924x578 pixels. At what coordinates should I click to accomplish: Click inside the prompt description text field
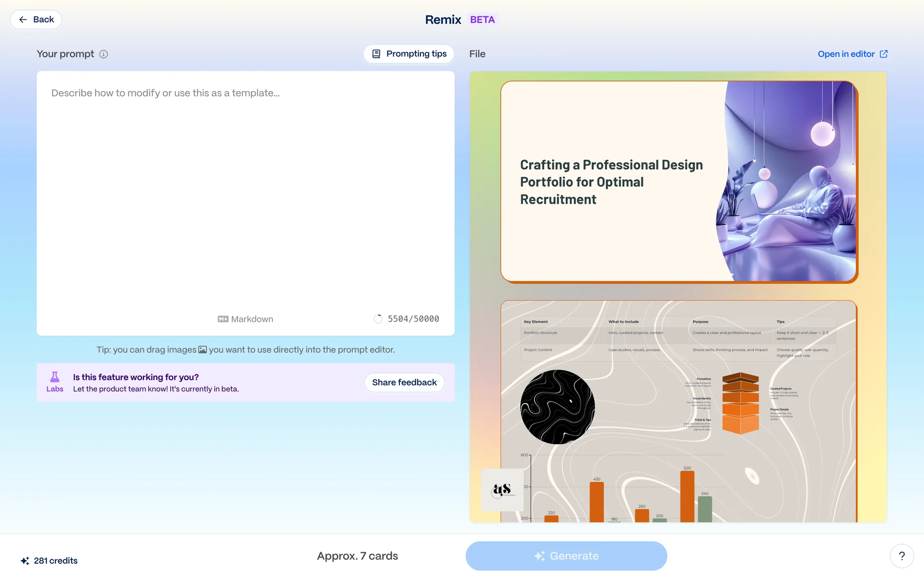(245, 193)
